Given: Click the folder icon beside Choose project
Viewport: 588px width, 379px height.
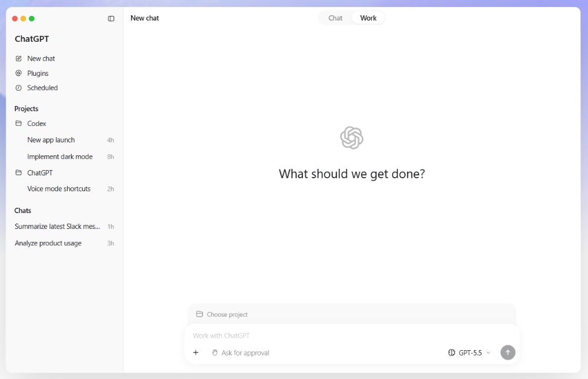Looking at the screenshot, I should click(199, 314).
